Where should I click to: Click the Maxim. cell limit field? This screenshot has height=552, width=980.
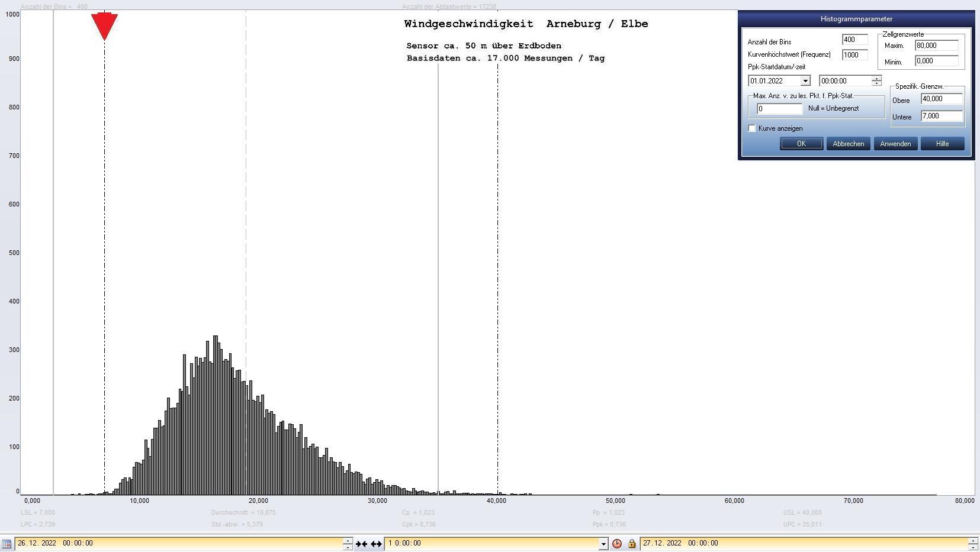click(x=936, y=46)
